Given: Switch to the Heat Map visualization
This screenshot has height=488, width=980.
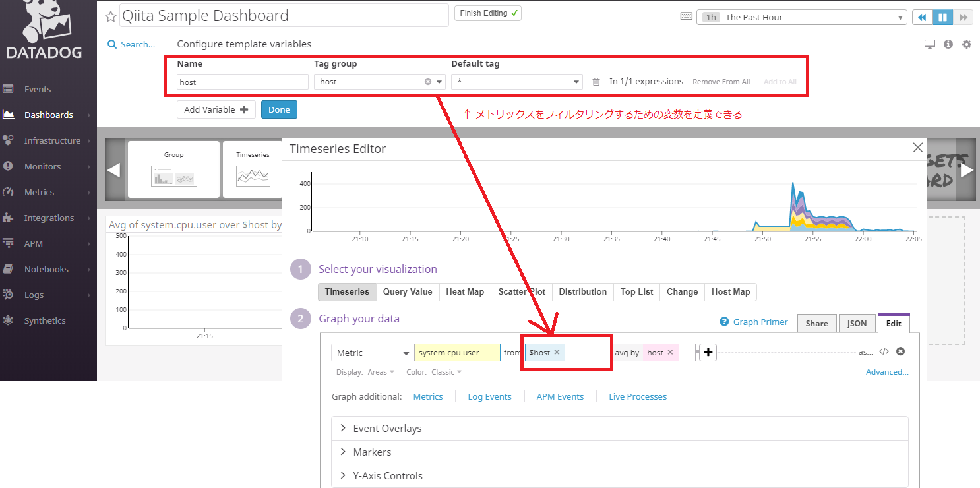Looking at the screenshot, I should coord(465,291).
